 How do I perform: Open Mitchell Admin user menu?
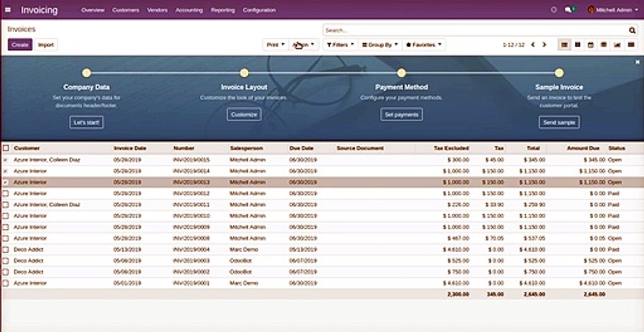coord(613,10)
